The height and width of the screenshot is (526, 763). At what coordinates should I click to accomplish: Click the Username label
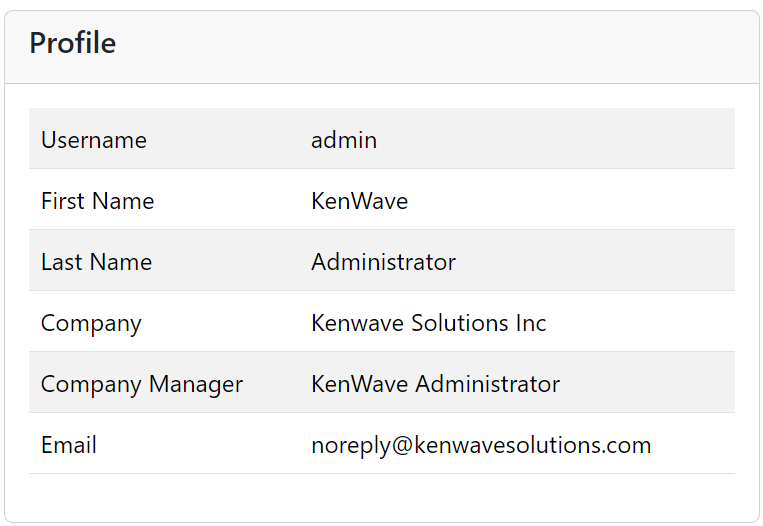tap(93, 140)
